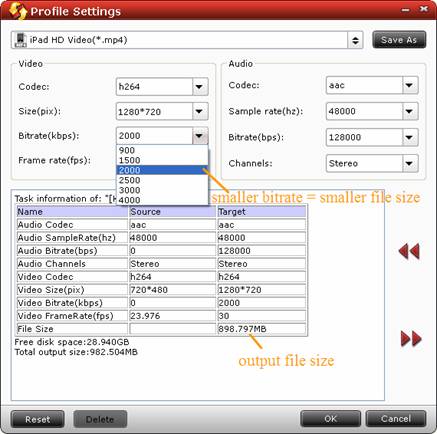The width and height of the screenshot is (437, 434).
Task: Expand the audio Codec aac dropdown
Action: click(410, 85)
